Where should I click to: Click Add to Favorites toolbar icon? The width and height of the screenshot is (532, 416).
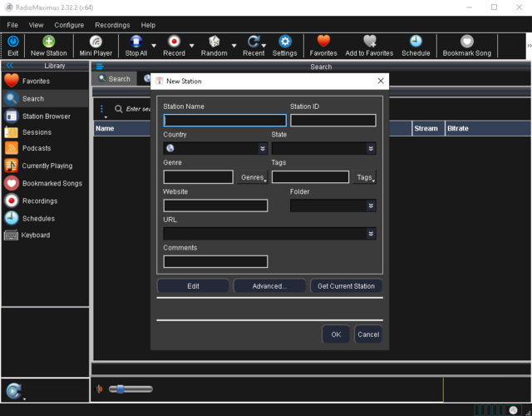369,41
